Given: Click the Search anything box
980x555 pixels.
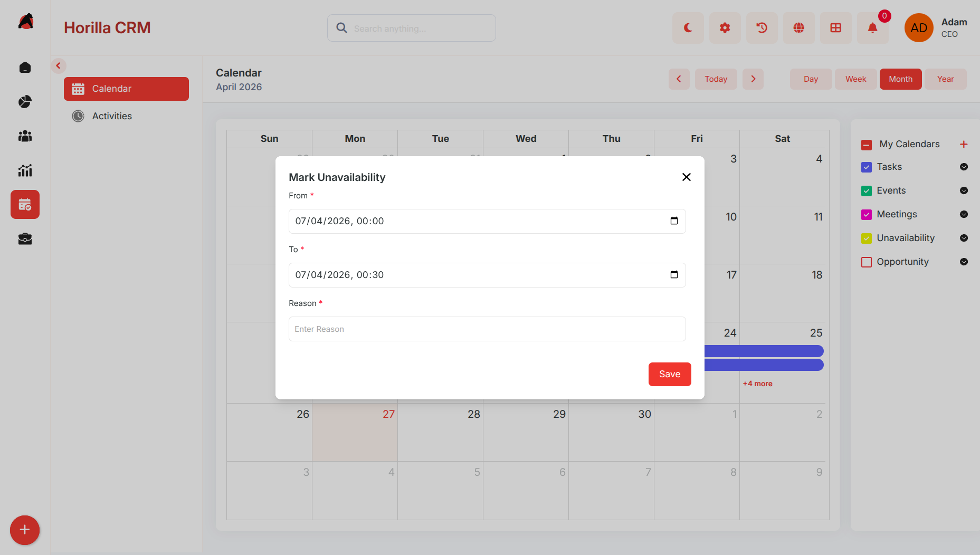Looking at the screenshot, I should pyautogui.click(x=412, y=28).
